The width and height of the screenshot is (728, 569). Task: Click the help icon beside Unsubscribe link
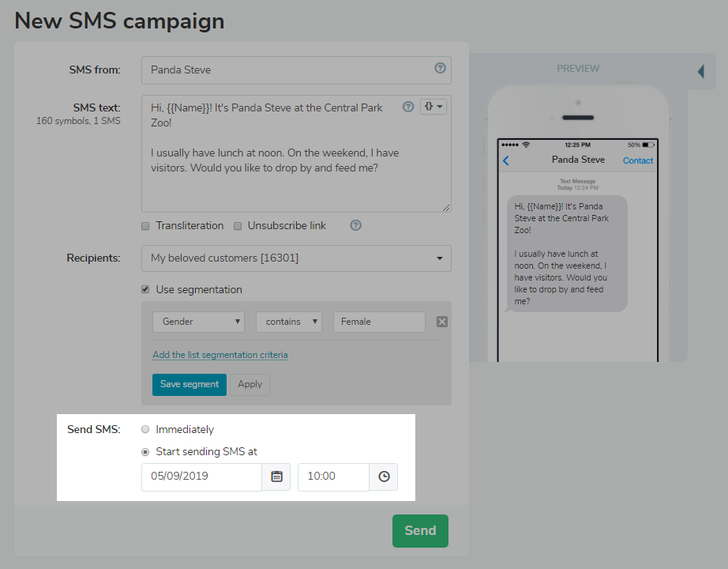click(x=355, y=225)
